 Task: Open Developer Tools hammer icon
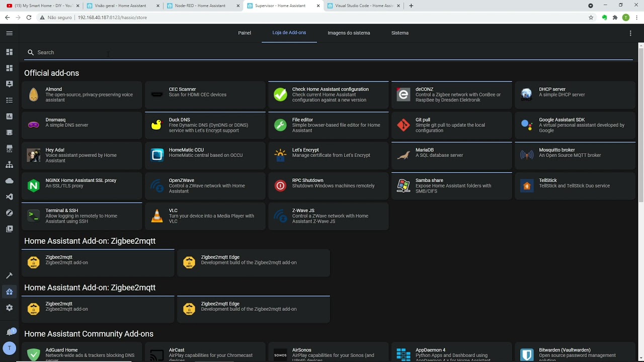[9, 276]
